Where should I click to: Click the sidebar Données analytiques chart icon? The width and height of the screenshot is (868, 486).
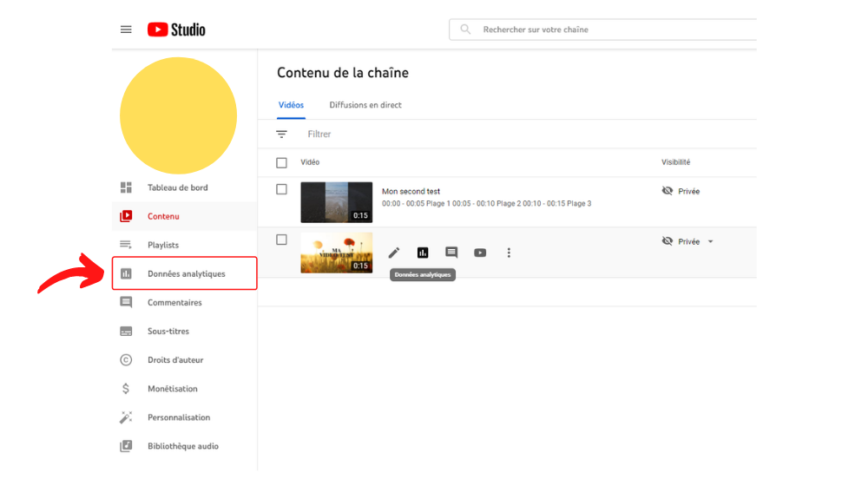coord(126,273)
